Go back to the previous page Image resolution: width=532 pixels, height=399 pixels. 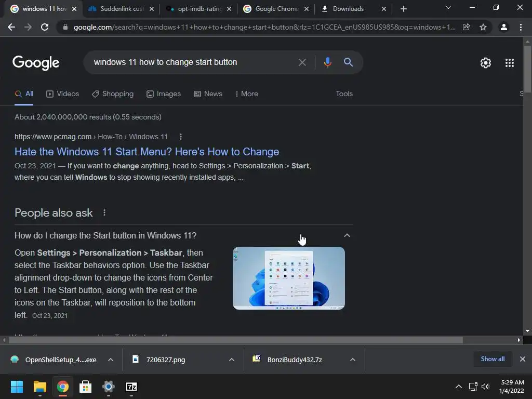(x=11, y=27)
